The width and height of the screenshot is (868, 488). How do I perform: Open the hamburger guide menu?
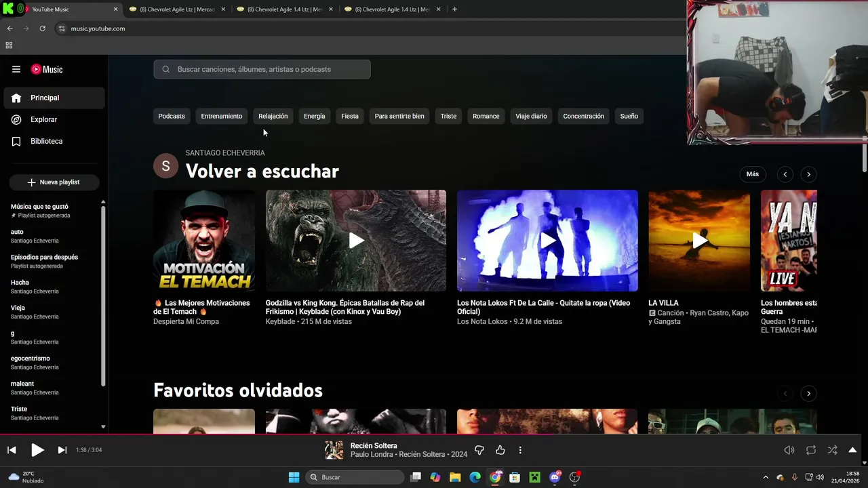tap(16, 69)
